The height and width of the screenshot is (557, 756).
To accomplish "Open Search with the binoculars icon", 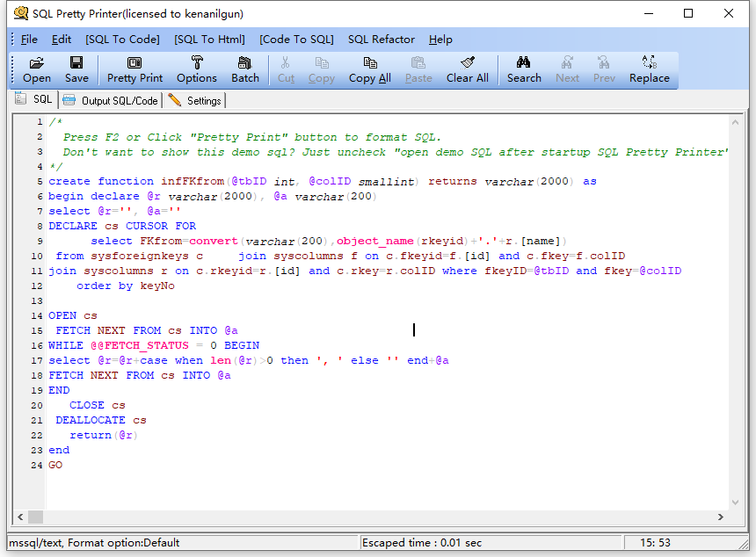I will click(x=524, y=70).
